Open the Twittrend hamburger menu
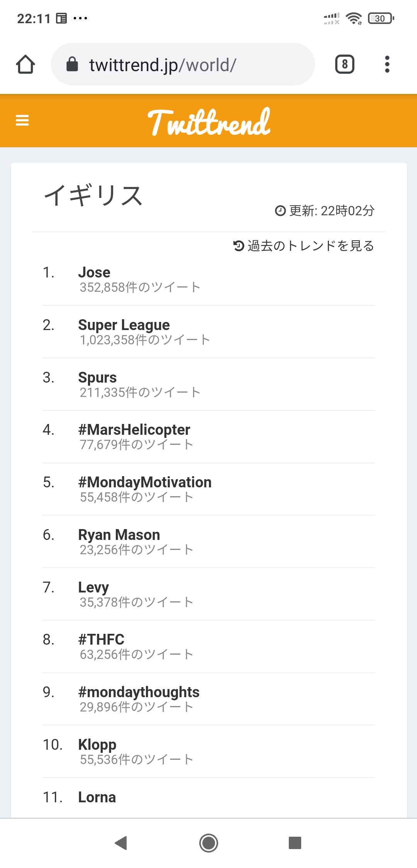The image size is (417, 868). [x=22, y=120]
